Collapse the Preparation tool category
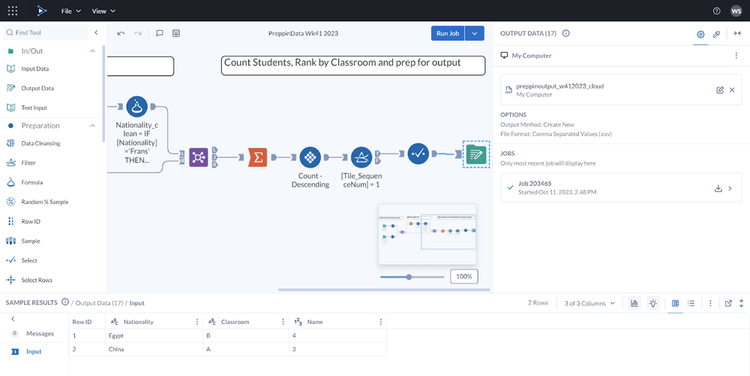The image size is (750, 376). coord(92,126)
